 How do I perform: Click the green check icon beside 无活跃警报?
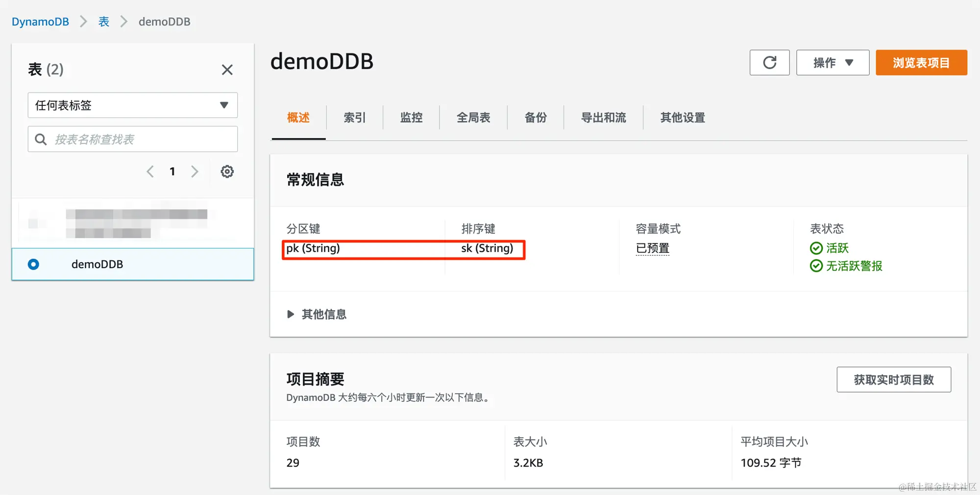pyautogui.click(x=816, y=266)
